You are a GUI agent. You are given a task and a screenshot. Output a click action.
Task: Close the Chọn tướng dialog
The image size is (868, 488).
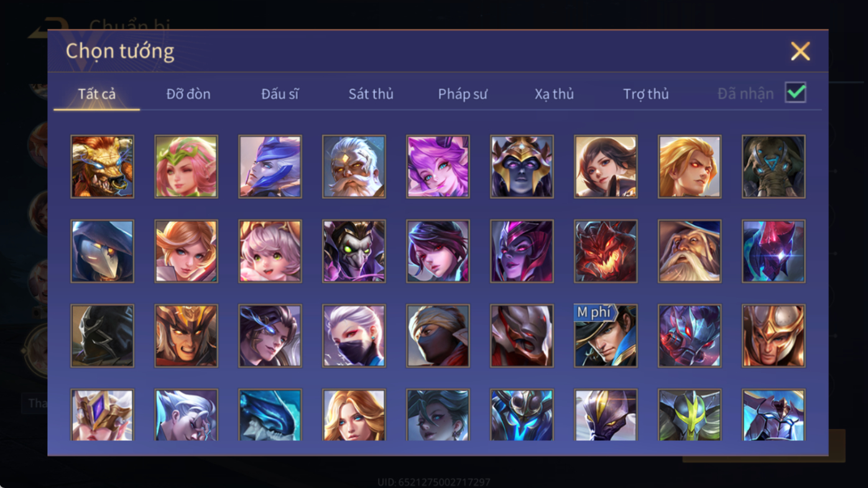click(800, 51)
